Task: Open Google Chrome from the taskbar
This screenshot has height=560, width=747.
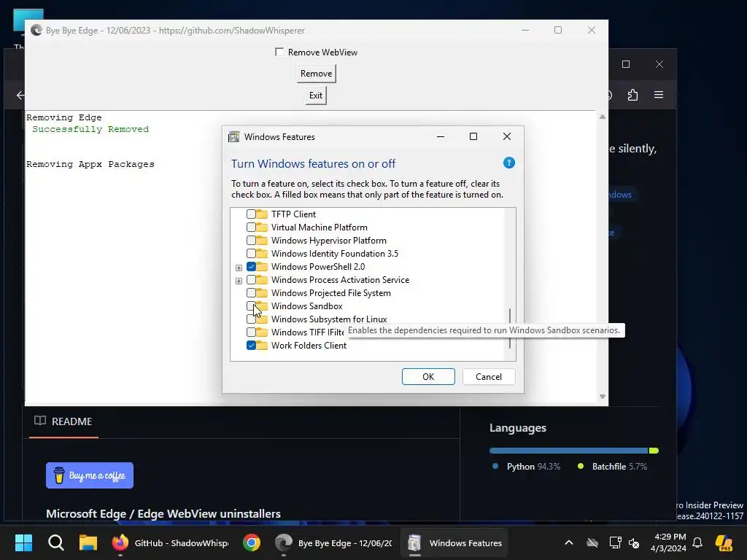Action: point(252,542)
